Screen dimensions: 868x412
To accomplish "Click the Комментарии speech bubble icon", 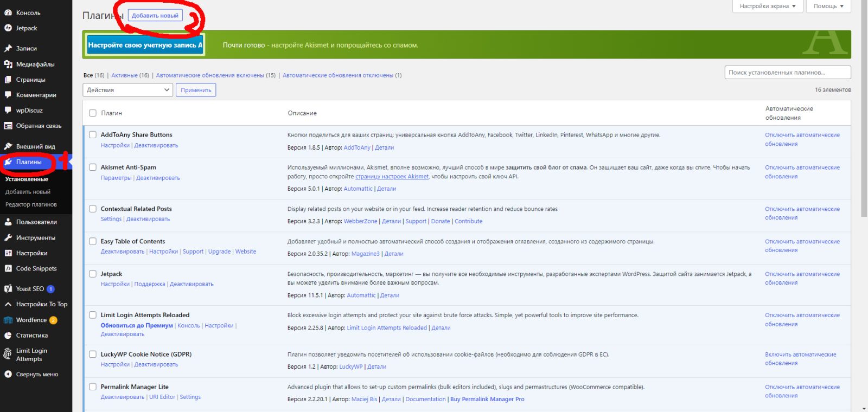I will [8, 95].
